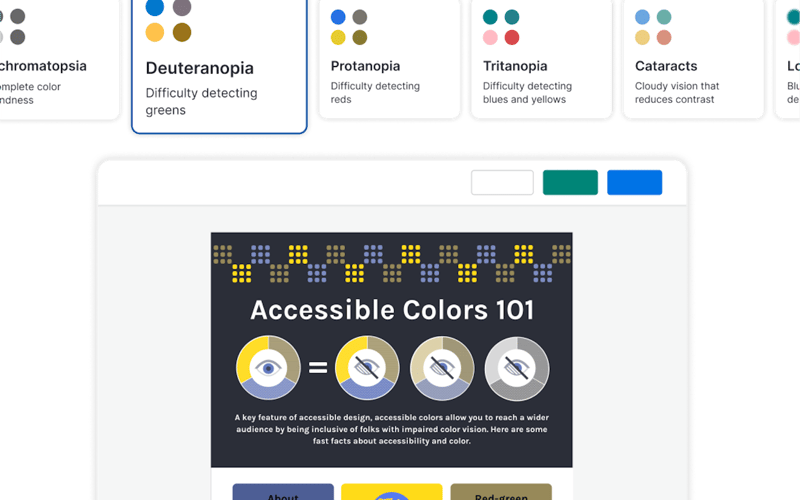This screenshot has height=500, width=800.
Task: Click the orange-yellow dot in Deuteranopia card
Action: [x=155, y=32]
